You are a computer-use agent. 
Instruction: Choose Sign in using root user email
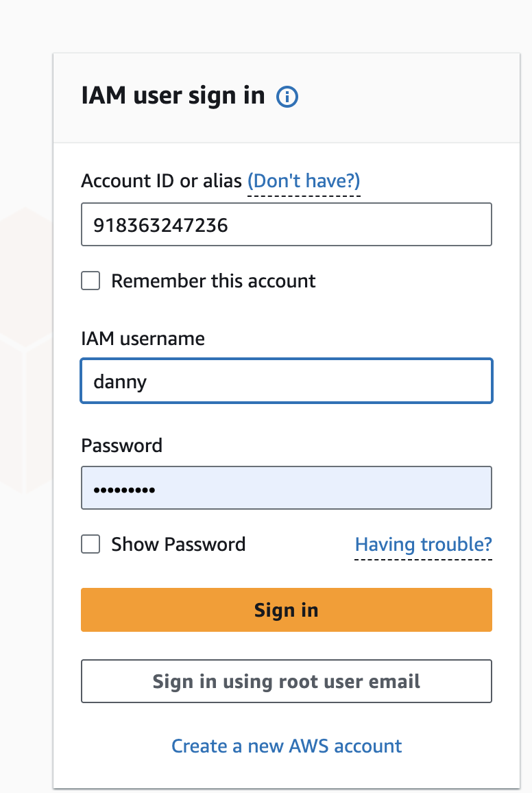tap(287, 681)
